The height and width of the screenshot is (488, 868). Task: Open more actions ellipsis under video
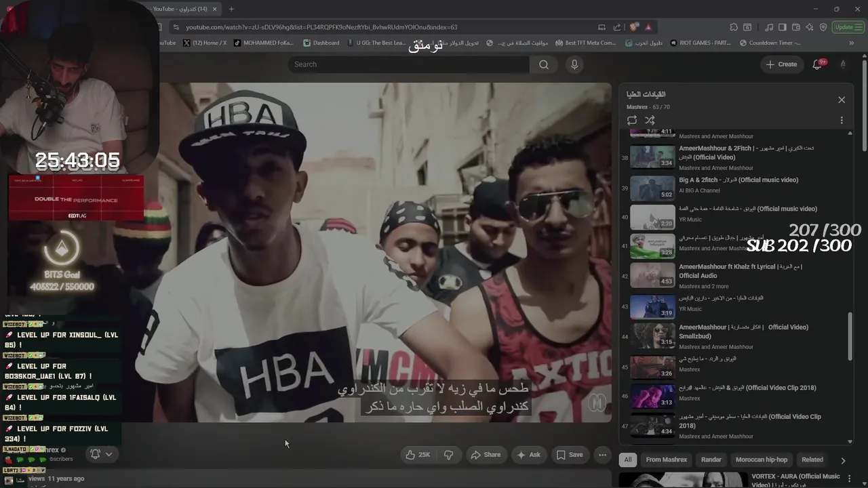coord(602,455)
